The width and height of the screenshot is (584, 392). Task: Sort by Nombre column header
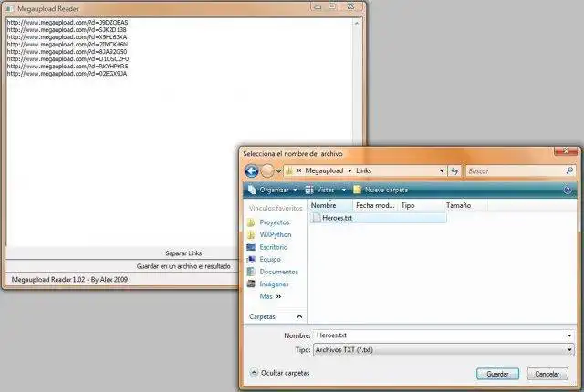[330, 205]
